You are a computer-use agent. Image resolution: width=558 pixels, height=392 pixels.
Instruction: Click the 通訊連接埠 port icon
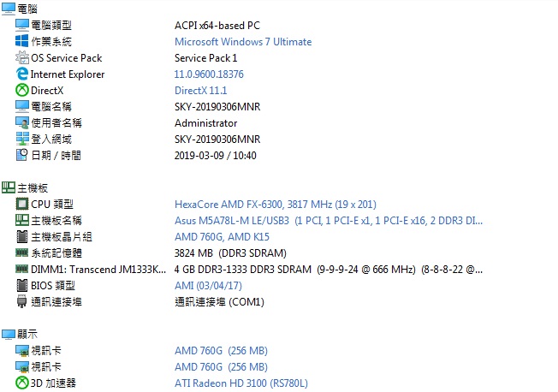[x=22, y=302]
